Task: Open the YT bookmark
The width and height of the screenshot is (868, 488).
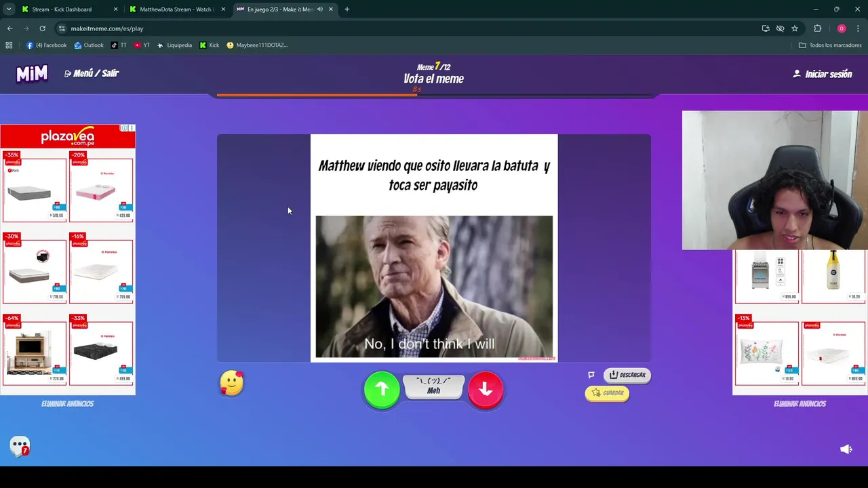Action: click(x=142, y=45)
